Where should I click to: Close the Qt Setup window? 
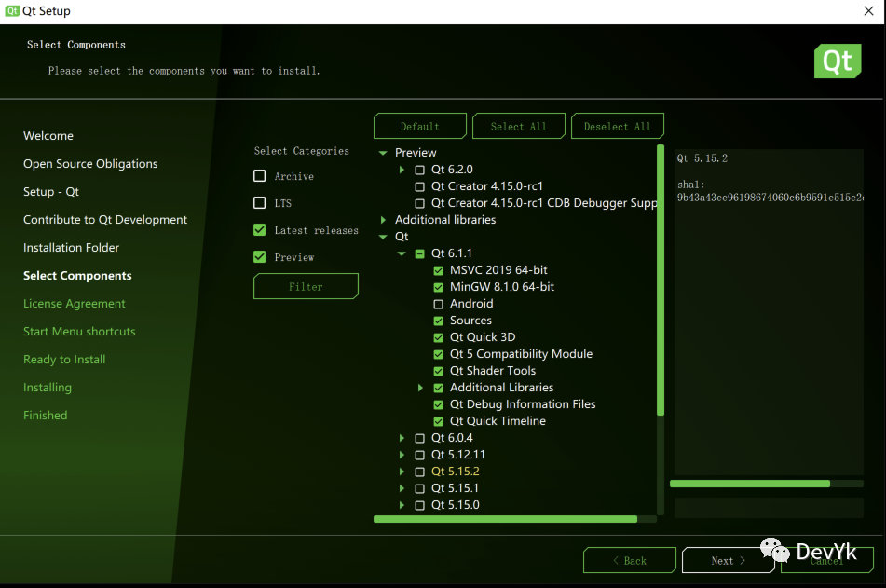click(x=867, y=11)
